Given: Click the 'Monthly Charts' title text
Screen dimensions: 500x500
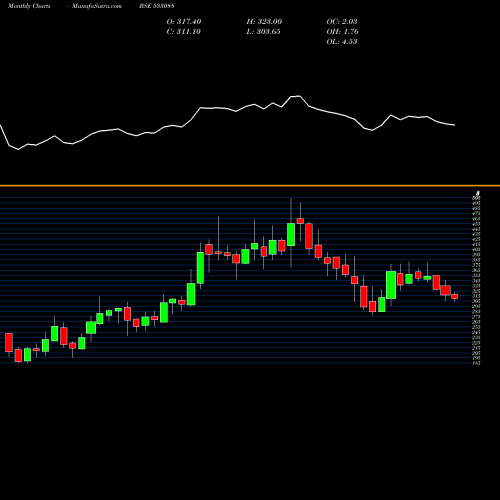Looking at the screenshot, I should [x=29, y=6].
